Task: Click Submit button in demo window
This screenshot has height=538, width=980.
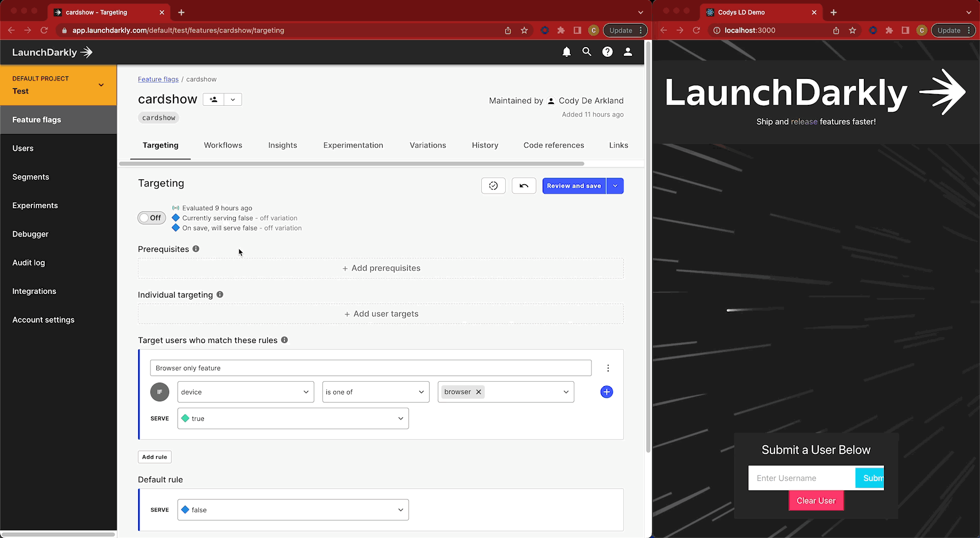Action: tap(870, 478)
